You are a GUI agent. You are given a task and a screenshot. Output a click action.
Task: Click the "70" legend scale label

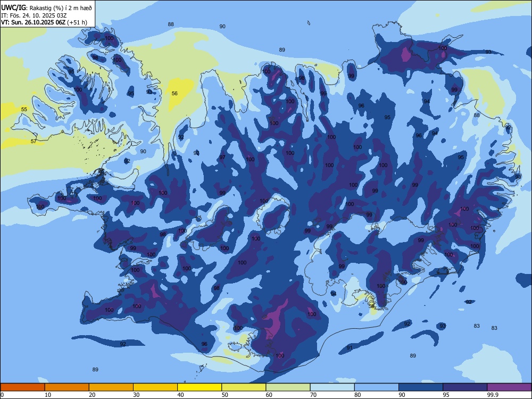pos(313,395)
